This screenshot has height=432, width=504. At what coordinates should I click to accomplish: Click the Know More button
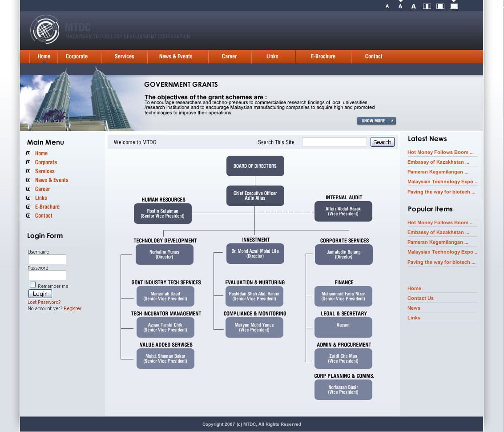pyautogui.click(x=376, y=121)
